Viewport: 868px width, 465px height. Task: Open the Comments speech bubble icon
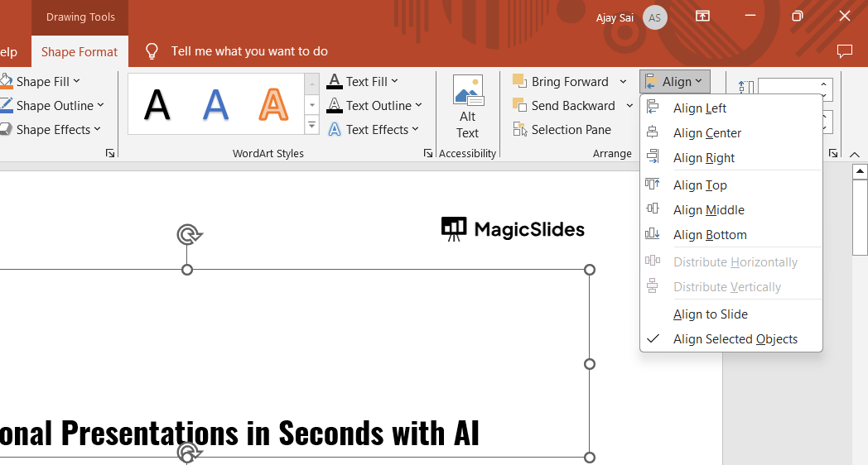844,51
